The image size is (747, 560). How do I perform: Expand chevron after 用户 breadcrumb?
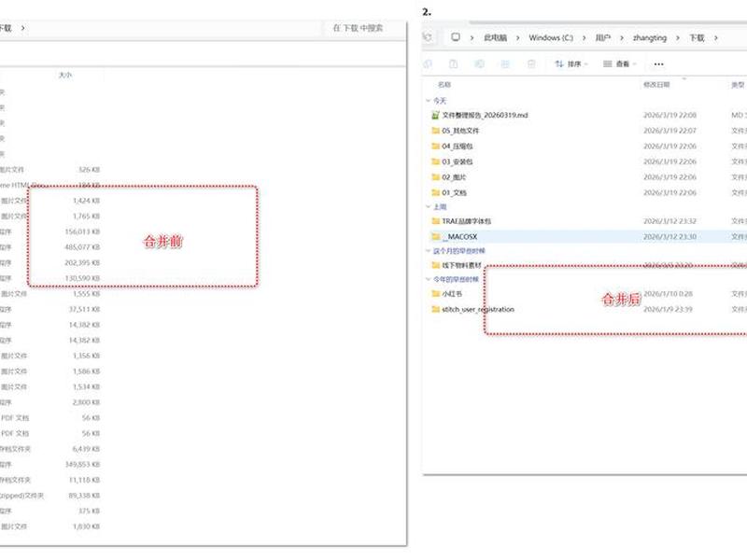[622, 37]
